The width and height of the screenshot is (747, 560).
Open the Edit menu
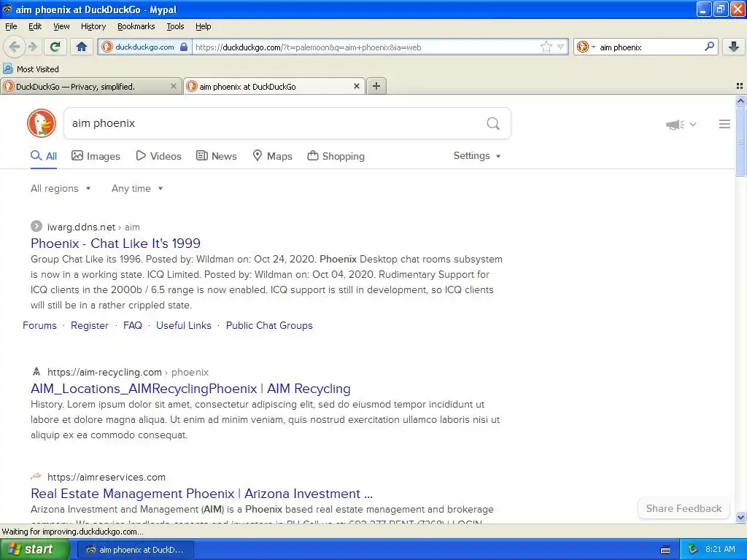point(35,26)
